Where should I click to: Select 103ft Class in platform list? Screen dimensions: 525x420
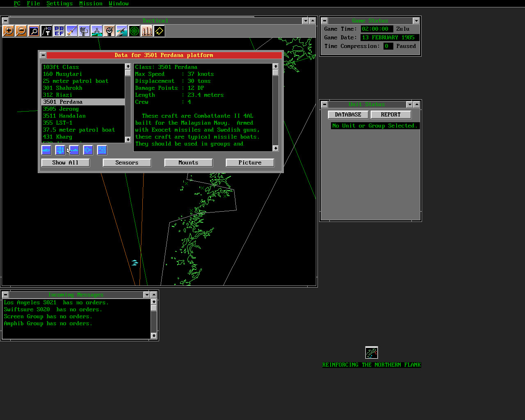coord(83,67)
